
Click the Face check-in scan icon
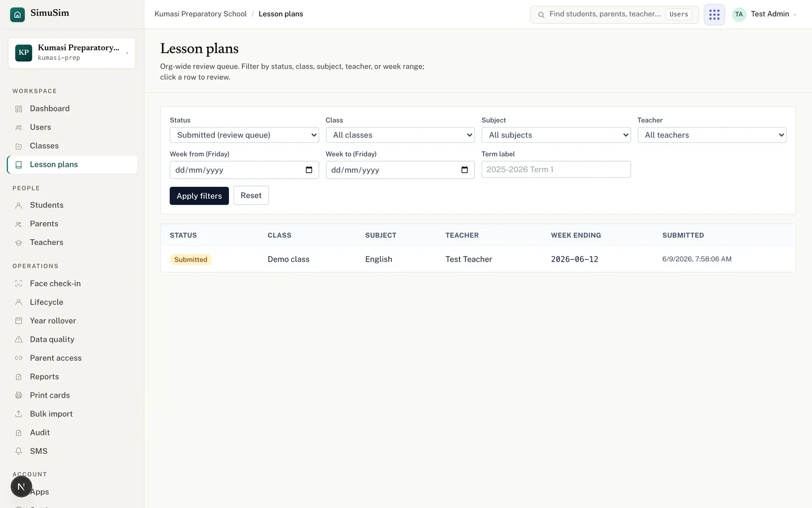[x=19, y=283]
